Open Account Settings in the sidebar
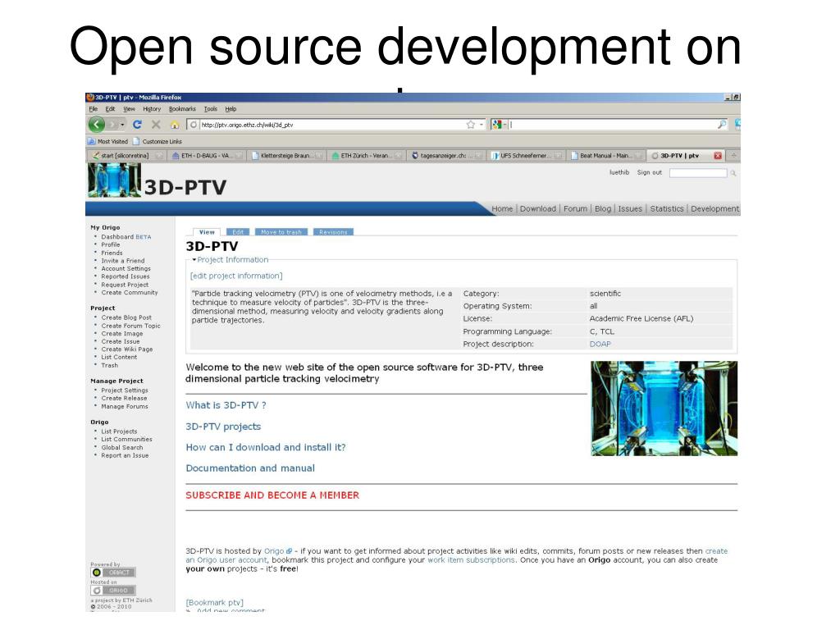The image size is (840, 630). coord(126,269)
